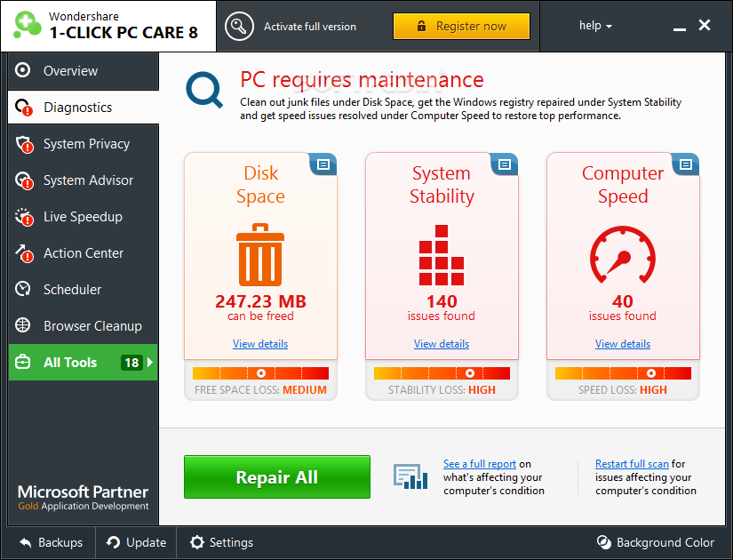
Task: Select Browser Cleanup in sidebar
Action: pos(84,326)
